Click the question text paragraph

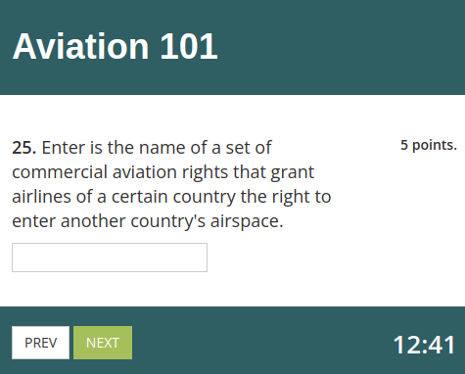172,184
